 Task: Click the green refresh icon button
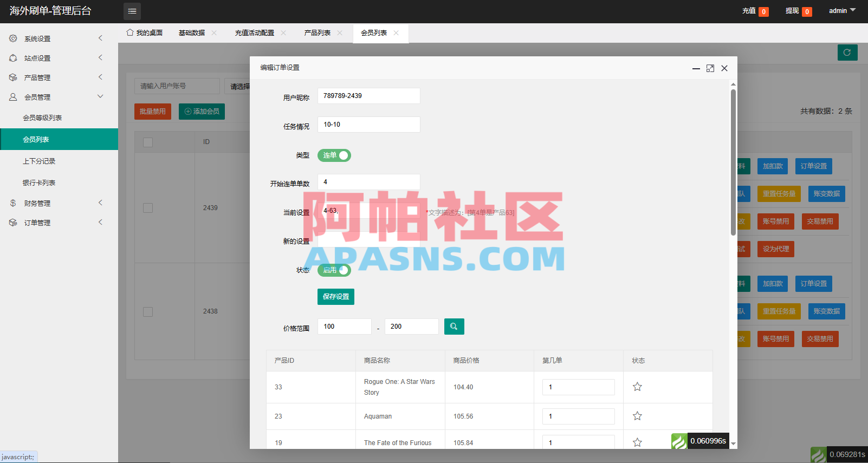point(847,53)
